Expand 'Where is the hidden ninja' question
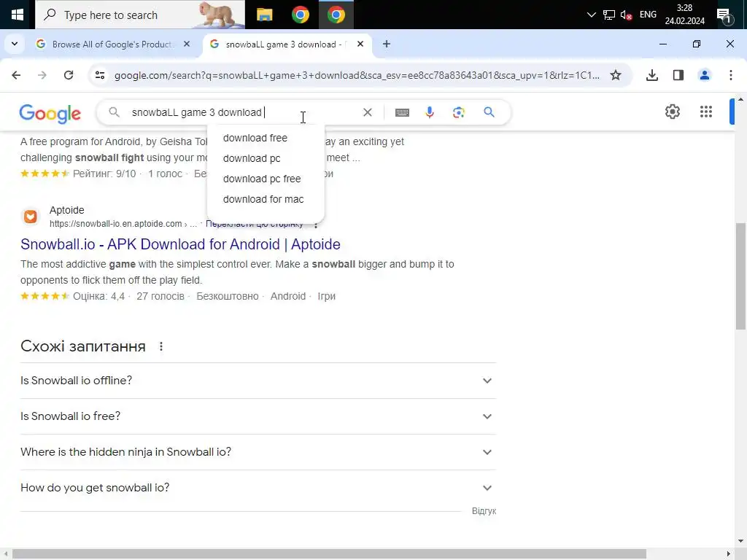 pos(258,452)
